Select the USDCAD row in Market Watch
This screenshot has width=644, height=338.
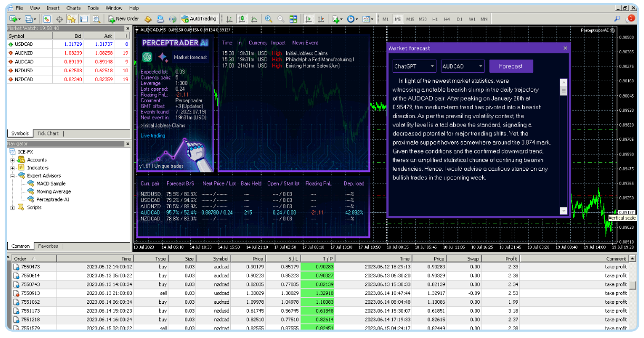(69, 44)
